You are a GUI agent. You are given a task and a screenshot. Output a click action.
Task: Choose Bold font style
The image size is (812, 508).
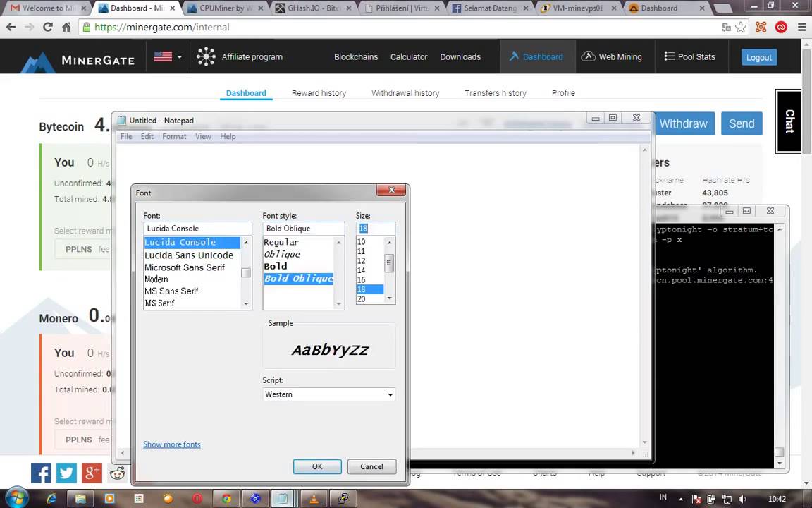276,267
